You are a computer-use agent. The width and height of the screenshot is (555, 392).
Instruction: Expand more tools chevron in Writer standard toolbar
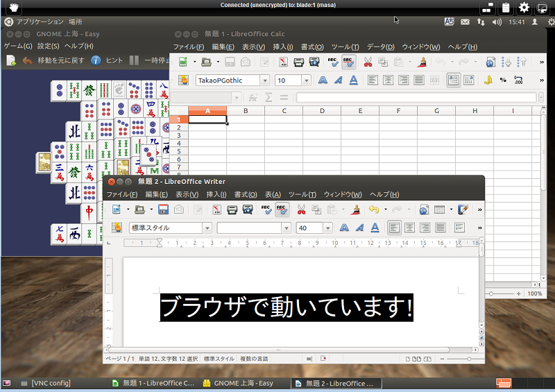pyautogui.click(x=479, y=210)
